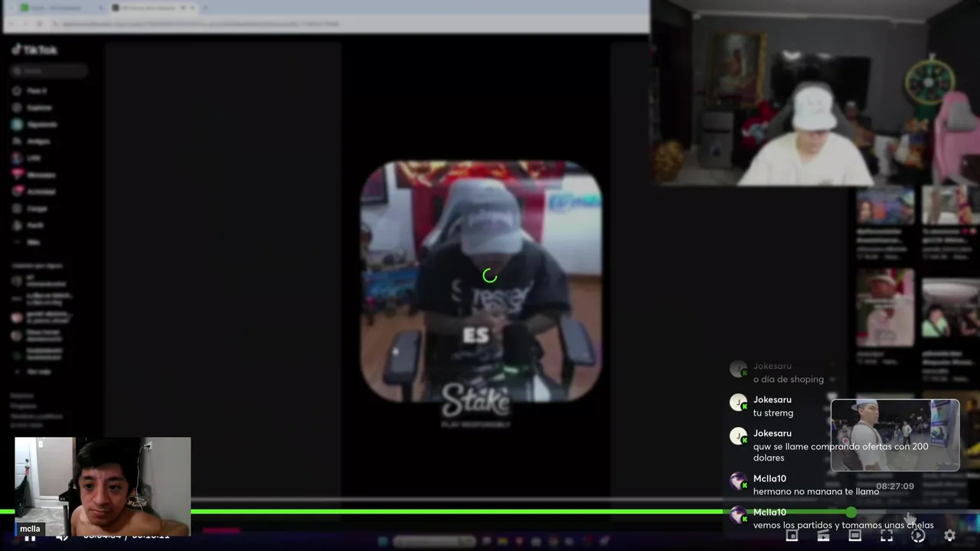Image resolution: width=980 pixels, height=551 pixels.
Task: Open LIVE in TikTok sidebar
Action: click(27, 158)
